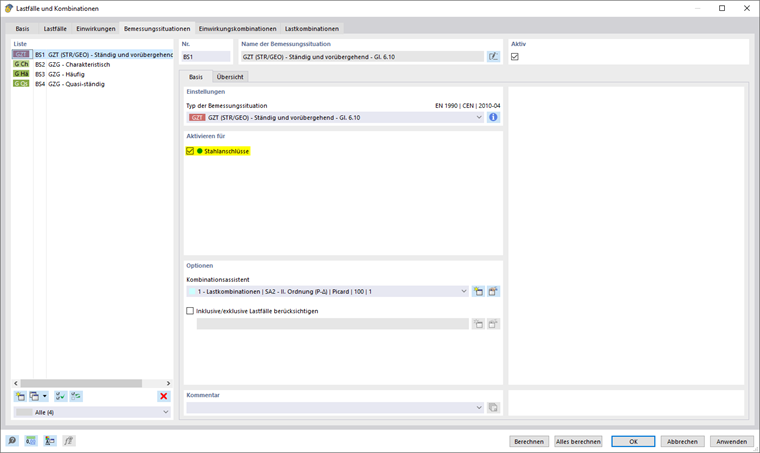Select BS2 GZG - Charakteristisch list row
The width and height of the screenshot is (760, 453).
click(x=92, y=64)
